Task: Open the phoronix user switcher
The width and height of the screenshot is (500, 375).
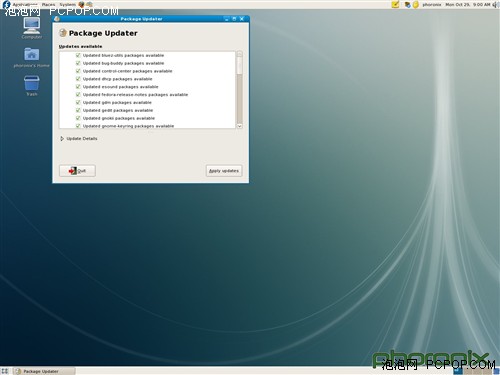Action: tap(432, 5)
